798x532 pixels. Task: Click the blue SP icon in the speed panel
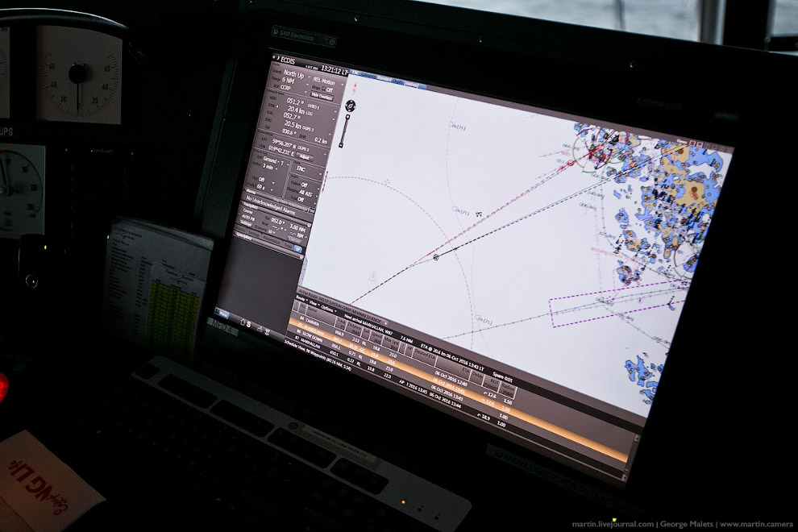click(x=298, y=249)
